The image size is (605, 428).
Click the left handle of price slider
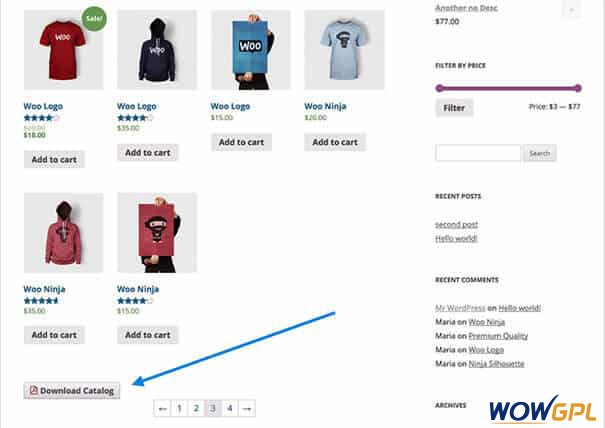(439, 88)
